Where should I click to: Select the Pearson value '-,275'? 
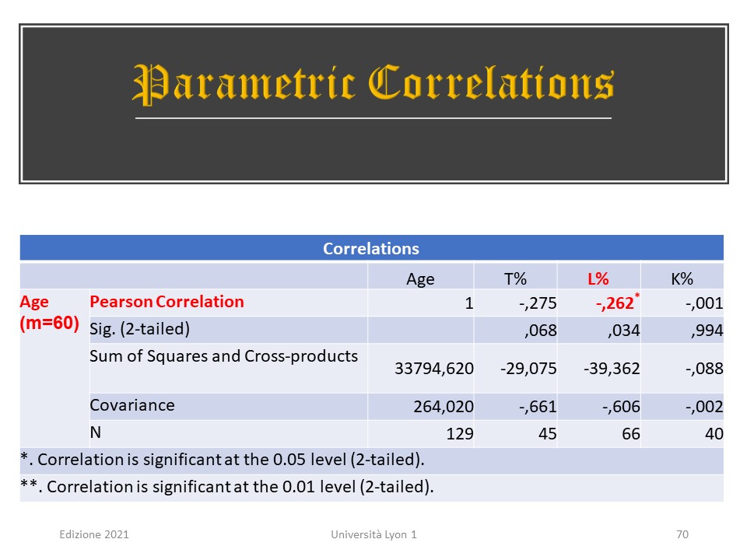click(538, 303)
